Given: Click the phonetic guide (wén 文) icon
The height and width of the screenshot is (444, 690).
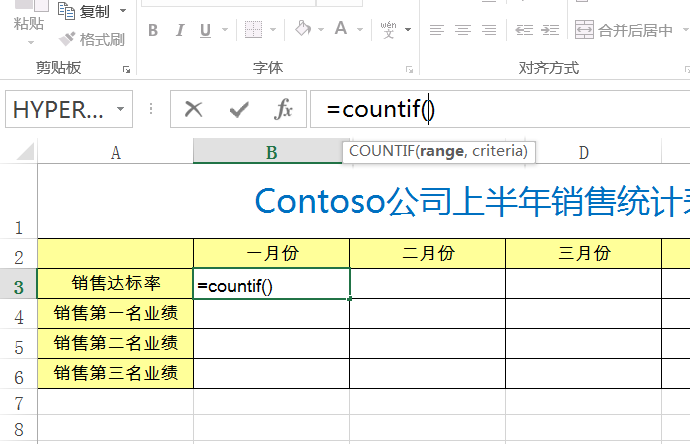Looking at the screenshot, I should [388, 29].
